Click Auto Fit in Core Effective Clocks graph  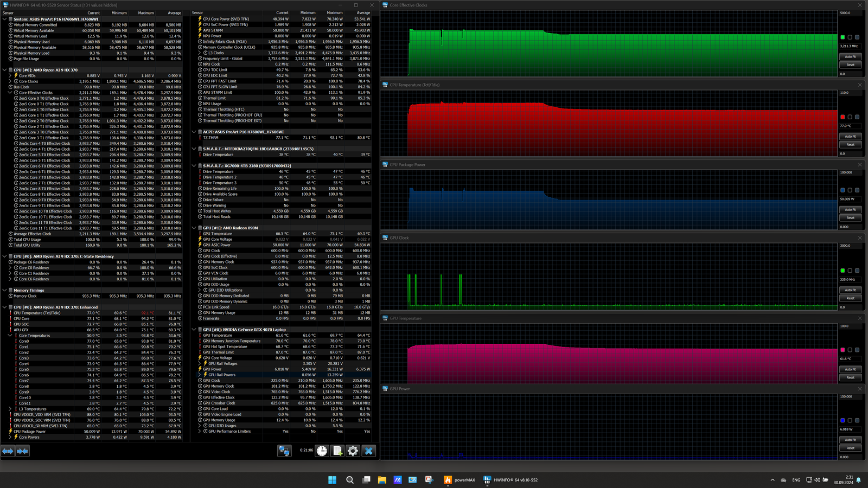point(850,56)
